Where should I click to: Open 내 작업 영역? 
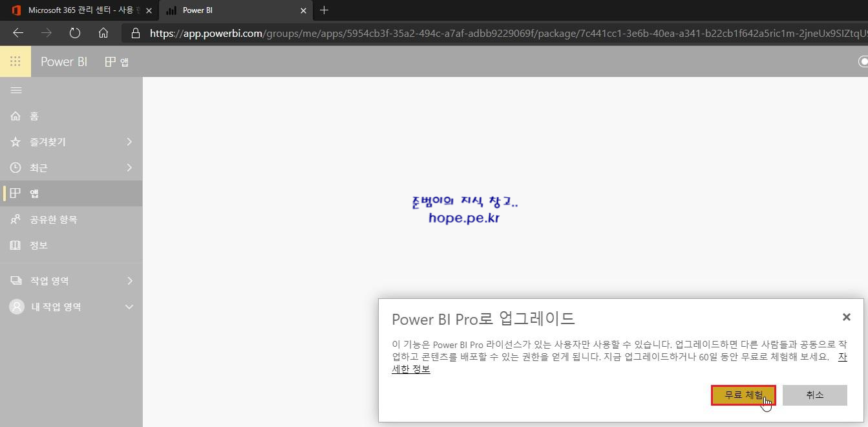pos(71,307)
